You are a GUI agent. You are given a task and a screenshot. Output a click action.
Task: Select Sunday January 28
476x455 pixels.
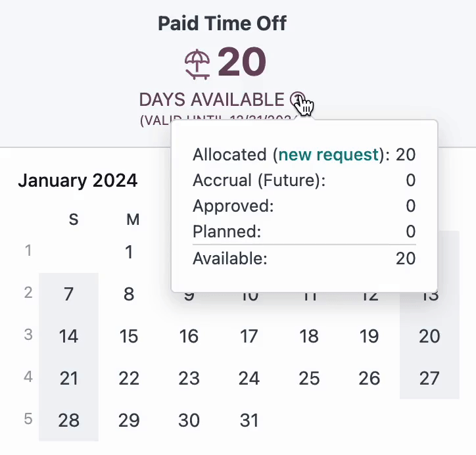pos(68,420)
